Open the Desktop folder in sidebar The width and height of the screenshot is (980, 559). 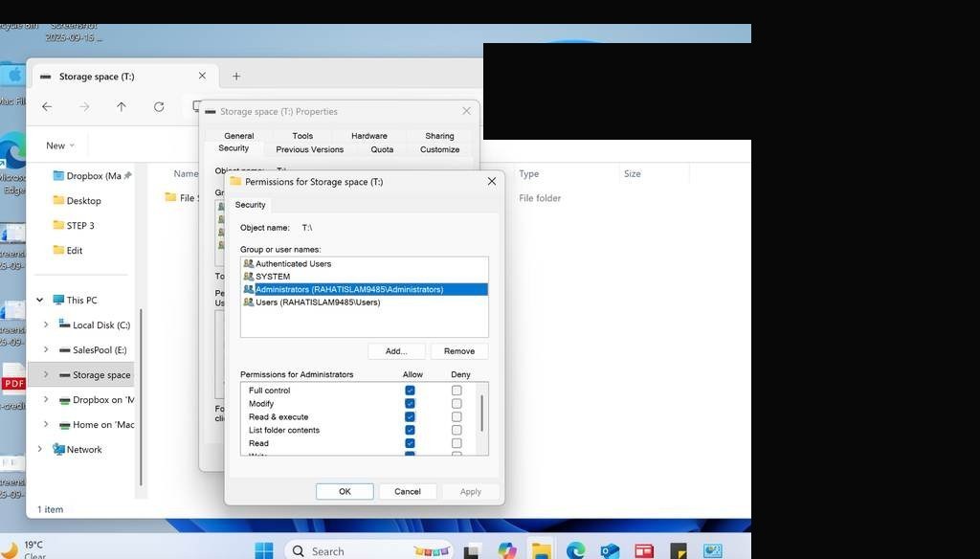[78, 201]
